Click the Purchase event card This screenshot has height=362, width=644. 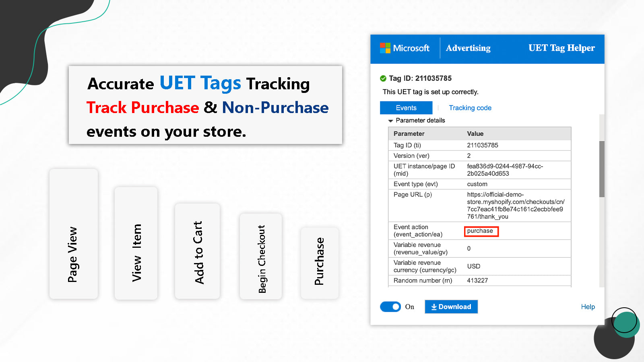[x=320, y=263]
